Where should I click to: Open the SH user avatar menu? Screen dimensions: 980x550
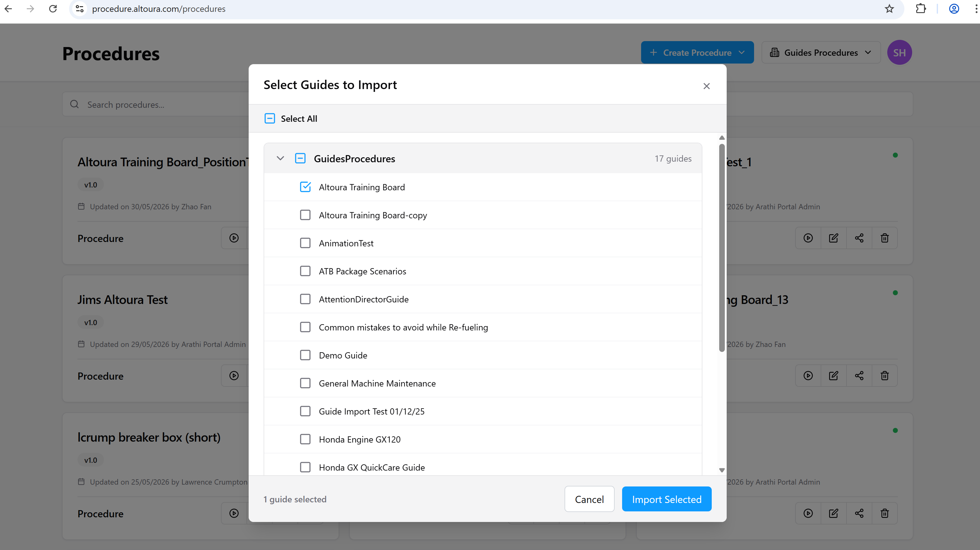[x=899, y=53]
